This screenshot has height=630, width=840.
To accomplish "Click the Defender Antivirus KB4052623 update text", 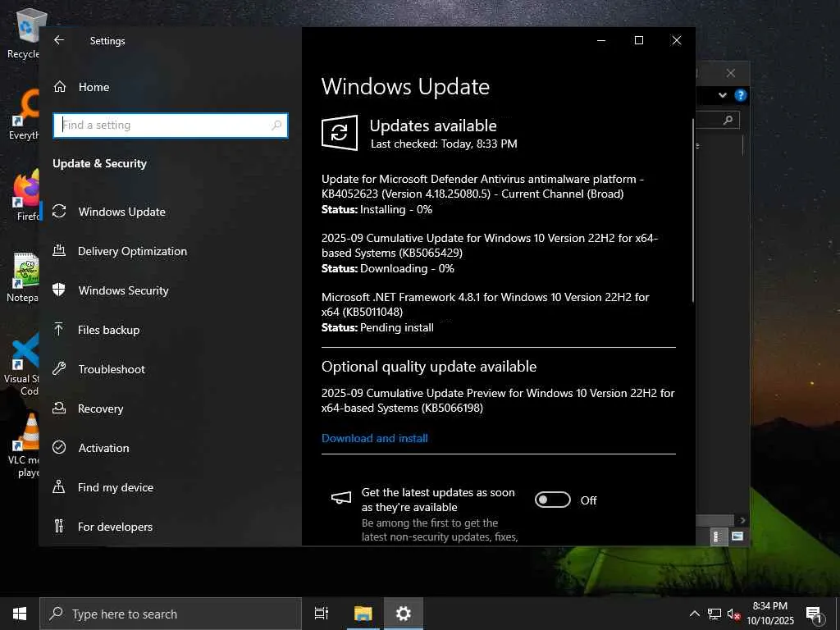I will pyautogui.click(x=482, y=186).
